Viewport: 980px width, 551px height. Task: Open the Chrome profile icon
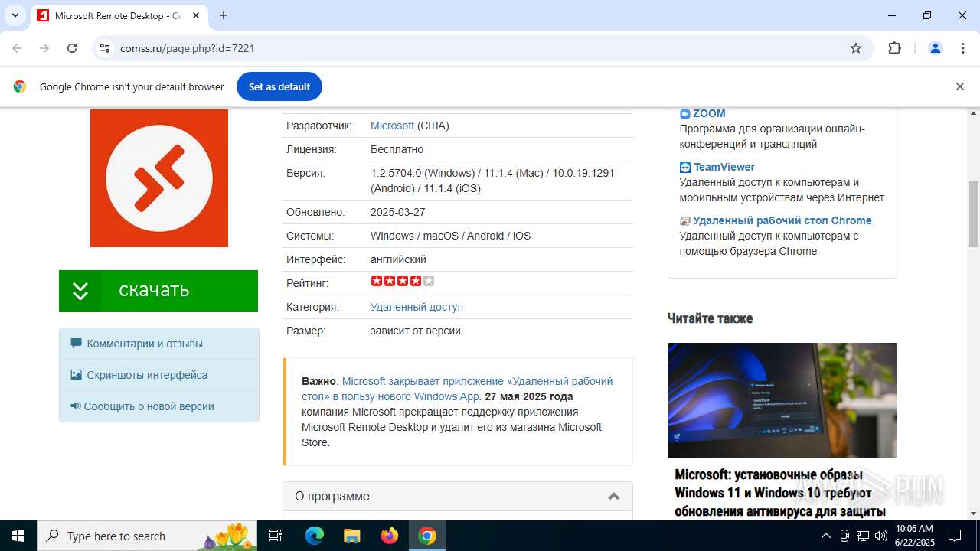tap(935, 48)
